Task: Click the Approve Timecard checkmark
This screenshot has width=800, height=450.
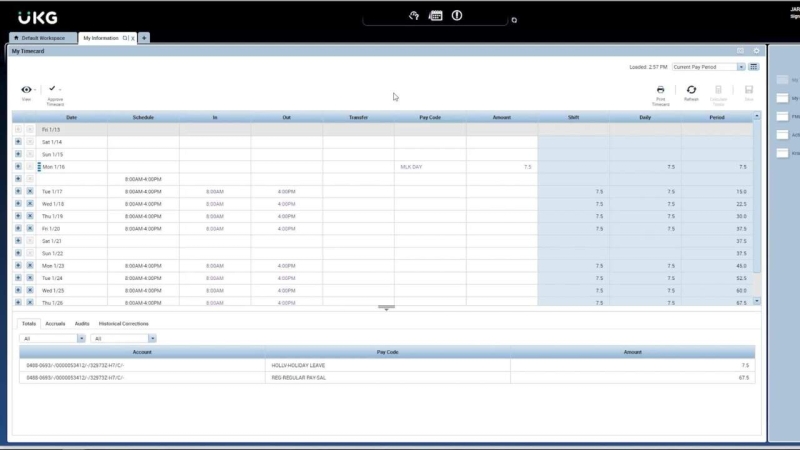Action: 52,89
